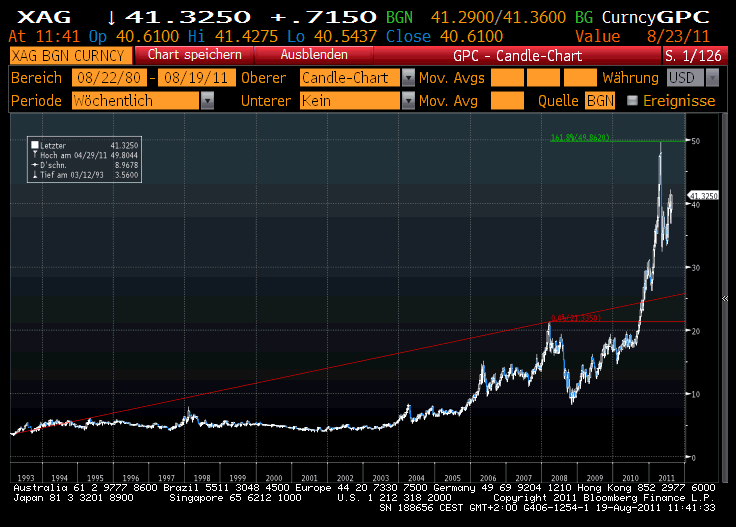The height and width of the screenshot is (527, 736).
Task: Click the GPC - Candle-Chart title bar
Action: coord(517,56)
